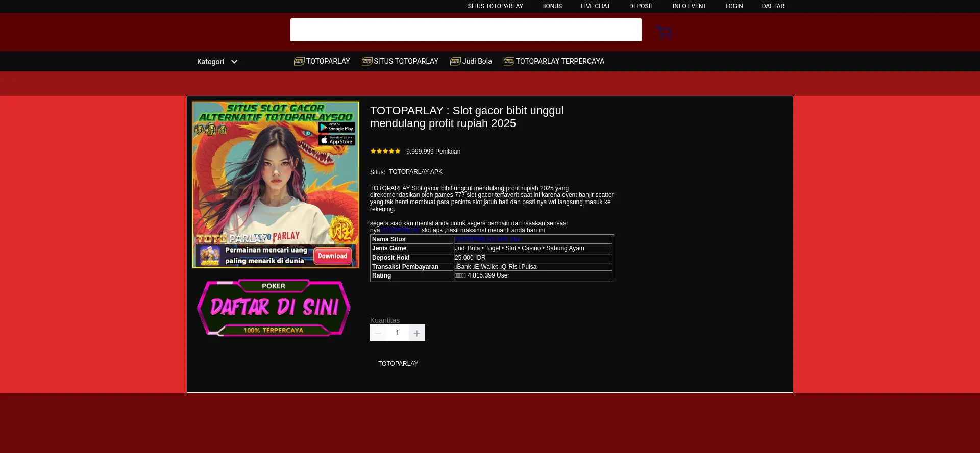Screen dimensions: 980x453
Task: Click the blue link in Nama Situs row
Action: pyautogui.click(x=487, y=239)
